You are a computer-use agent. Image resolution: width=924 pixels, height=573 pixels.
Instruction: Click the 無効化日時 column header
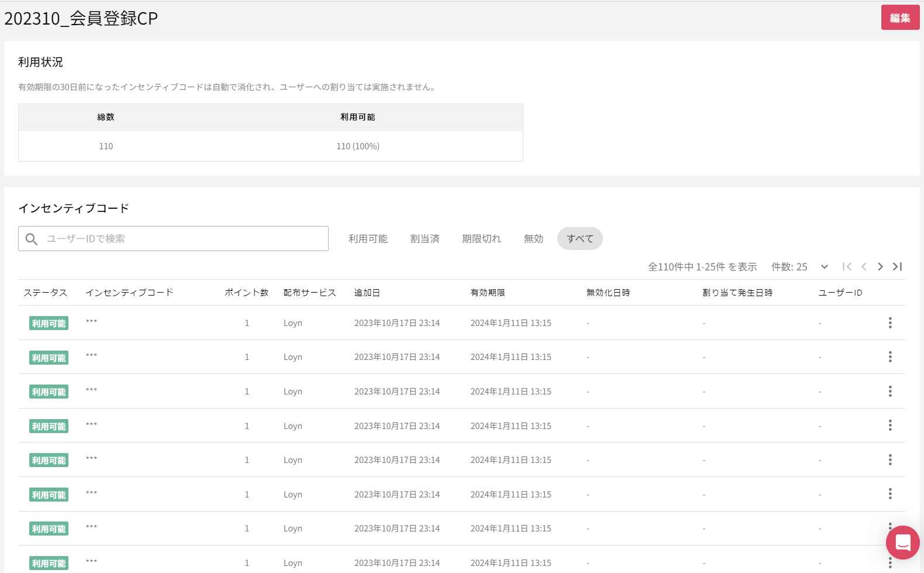point(608,293)
